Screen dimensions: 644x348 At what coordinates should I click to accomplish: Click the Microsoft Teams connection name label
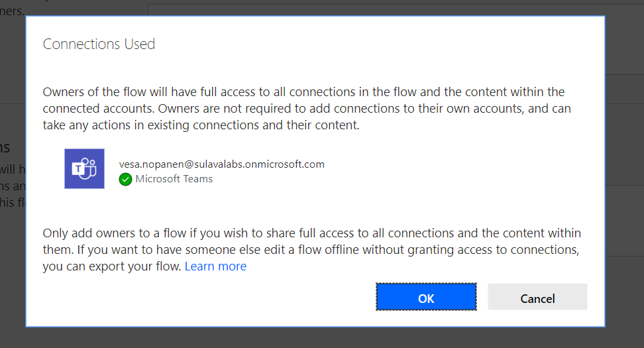pos(174,179)
